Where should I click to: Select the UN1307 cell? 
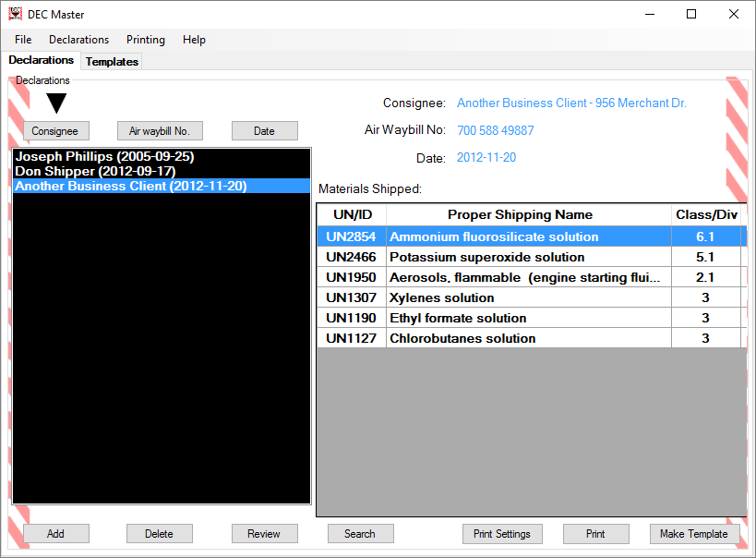click(x=352, y=297)
